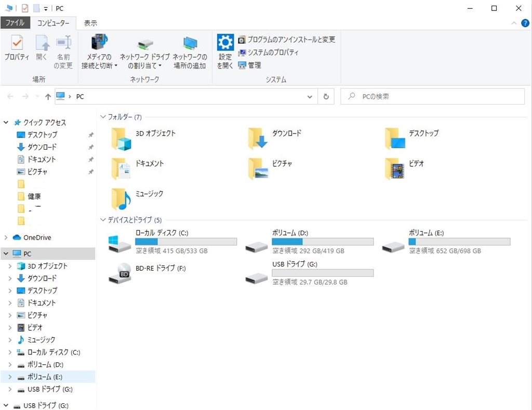Select ローカル ディスク (C:) drive icon
Image resolution: width=532 pixels, height=410 pixels.
[119, 244]
